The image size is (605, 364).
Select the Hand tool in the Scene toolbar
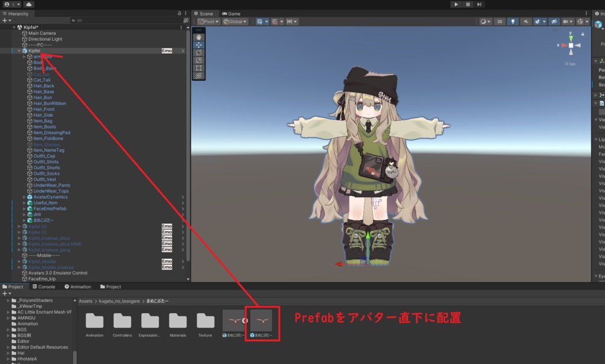[199, 37]
